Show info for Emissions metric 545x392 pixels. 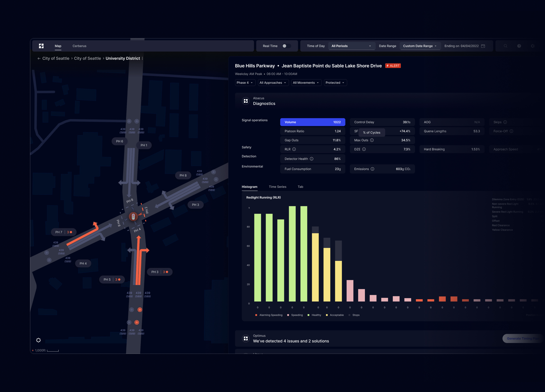(x=372, y=169)
